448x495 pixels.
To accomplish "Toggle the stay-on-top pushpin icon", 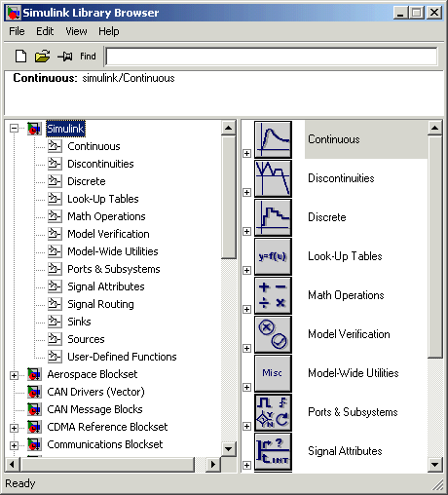I will coord(65,57).
